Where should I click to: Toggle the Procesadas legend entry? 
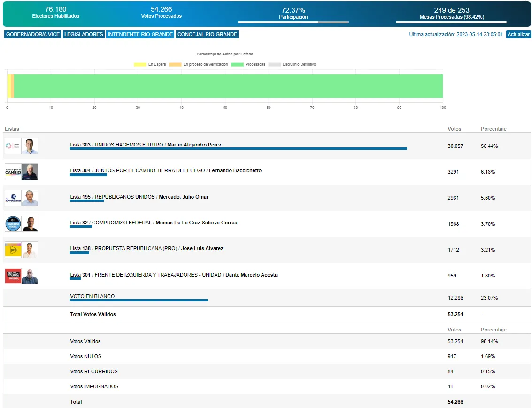248,64
